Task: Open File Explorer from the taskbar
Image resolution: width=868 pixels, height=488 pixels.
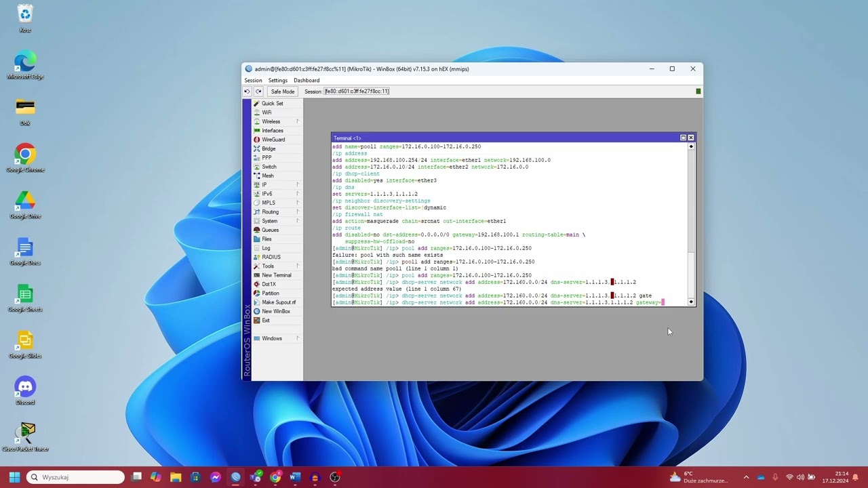Action: 176,477
